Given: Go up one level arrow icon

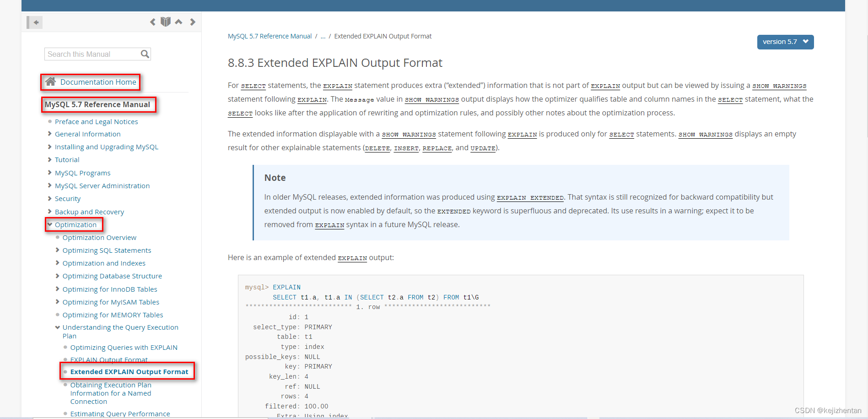Looking at the screenshot, I should point(179,22).
